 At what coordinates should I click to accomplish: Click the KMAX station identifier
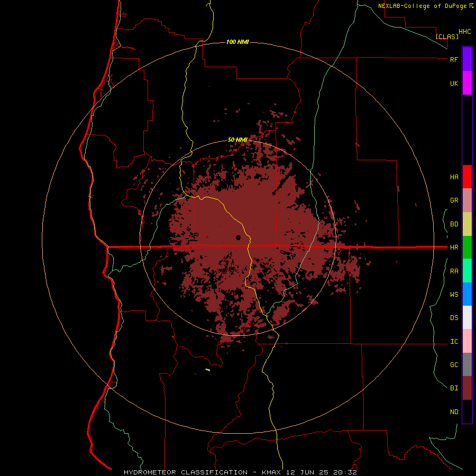(x=270, y=472)
